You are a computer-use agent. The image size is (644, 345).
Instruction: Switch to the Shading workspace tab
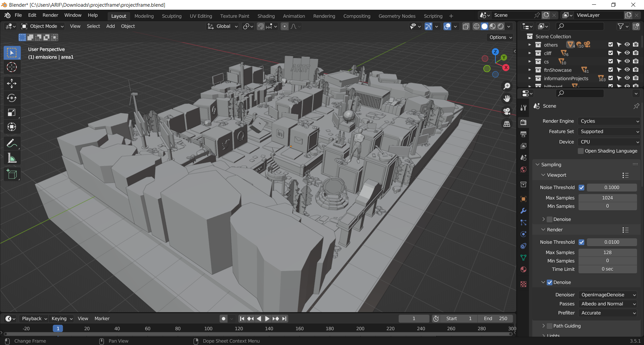pyautogui.click(x=266, y=16)
